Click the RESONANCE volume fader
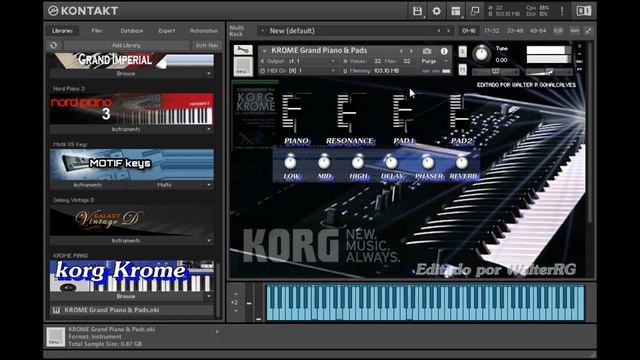Image resolution: width=640 pixels, height=360 pixels. [349, 112]
